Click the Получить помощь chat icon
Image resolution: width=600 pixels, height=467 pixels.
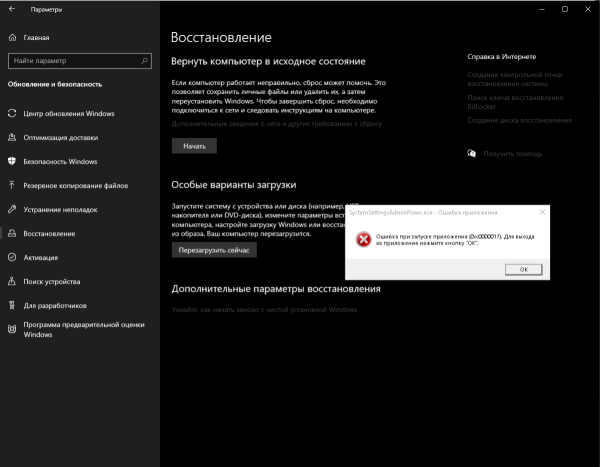click(x=471, y=153)
